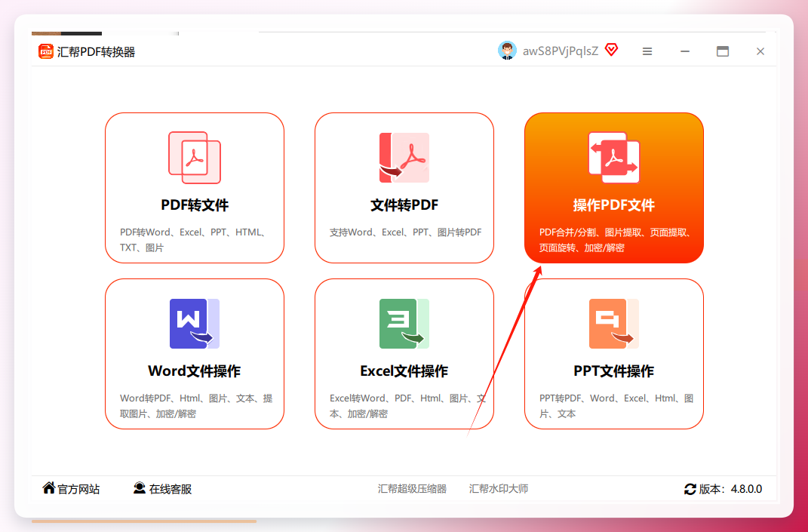Click the 操作PDF文件 swap arrows icon
The image size is (808, 532).
point(613,157)
